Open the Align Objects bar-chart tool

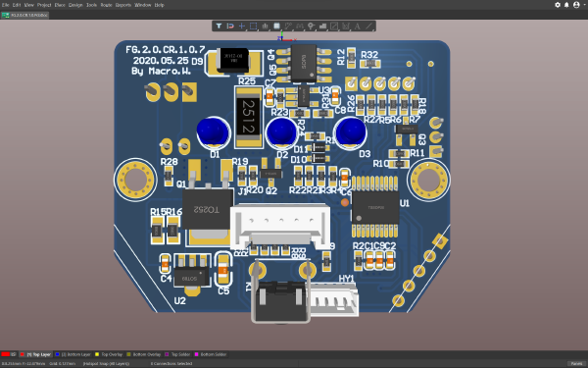[x=266, y=26]
